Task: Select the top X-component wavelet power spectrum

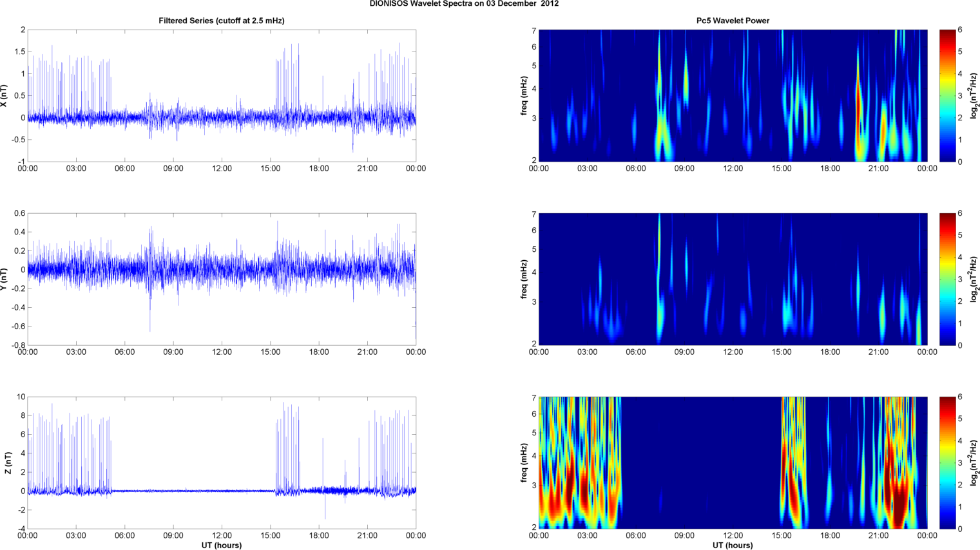Action: pyautogui.click(x=733, y=95)
